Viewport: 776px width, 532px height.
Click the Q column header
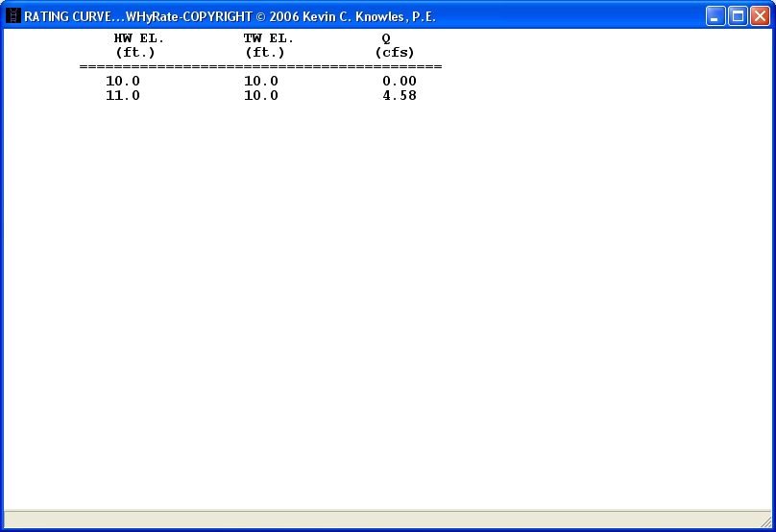386,38
